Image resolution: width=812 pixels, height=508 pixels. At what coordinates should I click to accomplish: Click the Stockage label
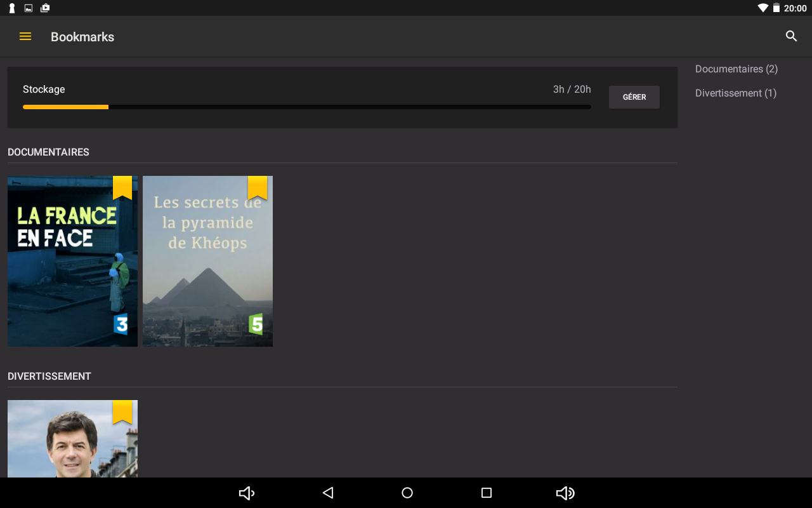click(x=44, y=90)
